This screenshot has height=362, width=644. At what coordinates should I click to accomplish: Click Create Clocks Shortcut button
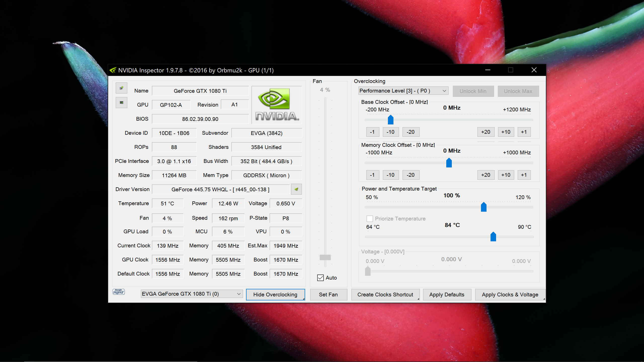pyautogui.click(x=385, y=295)
